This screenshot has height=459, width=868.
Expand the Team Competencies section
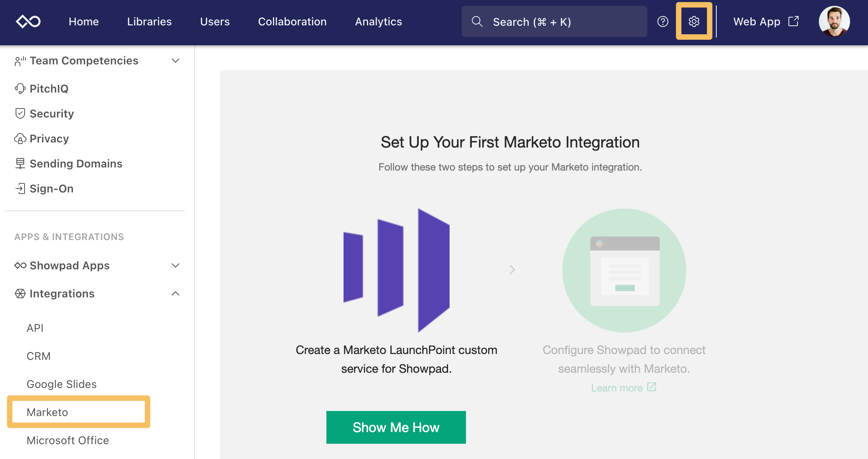(175, 60)
